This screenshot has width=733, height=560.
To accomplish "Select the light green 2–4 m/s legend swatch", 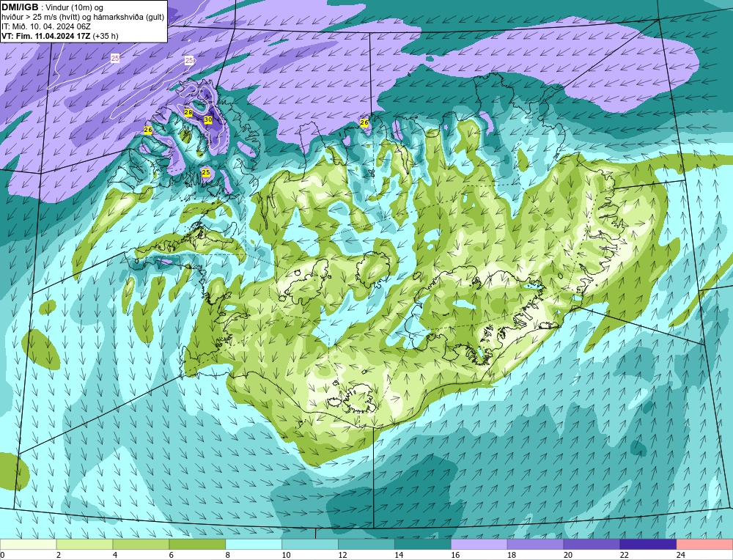I will pos(84,544).
